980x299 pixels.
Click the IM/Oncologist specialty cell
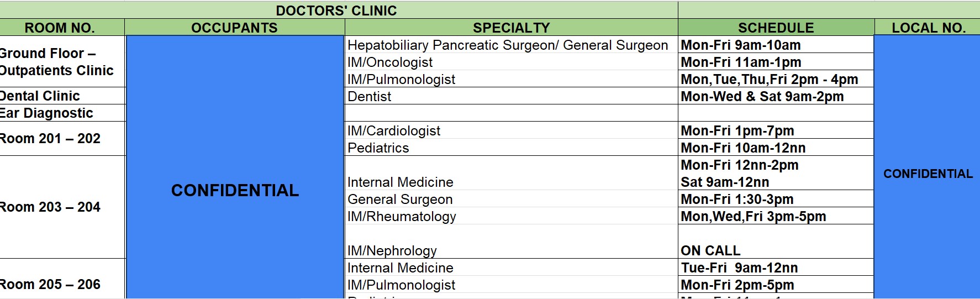pyautogui.click(x=390, y=62)
